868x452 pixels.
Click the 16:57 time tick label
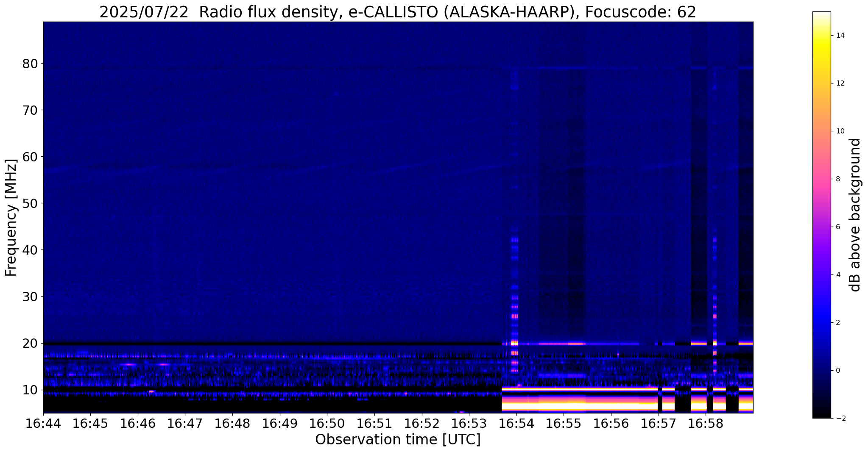(x=658, y=424)
